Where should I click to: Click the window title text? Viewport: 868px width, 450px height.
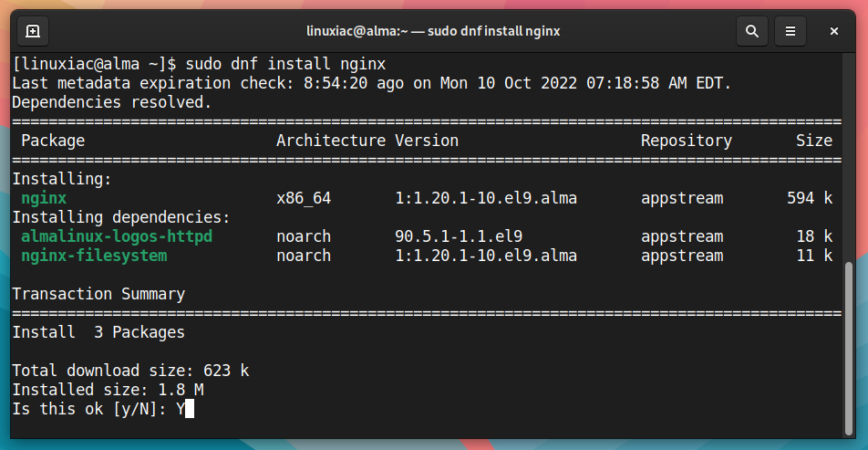(433, 31)
